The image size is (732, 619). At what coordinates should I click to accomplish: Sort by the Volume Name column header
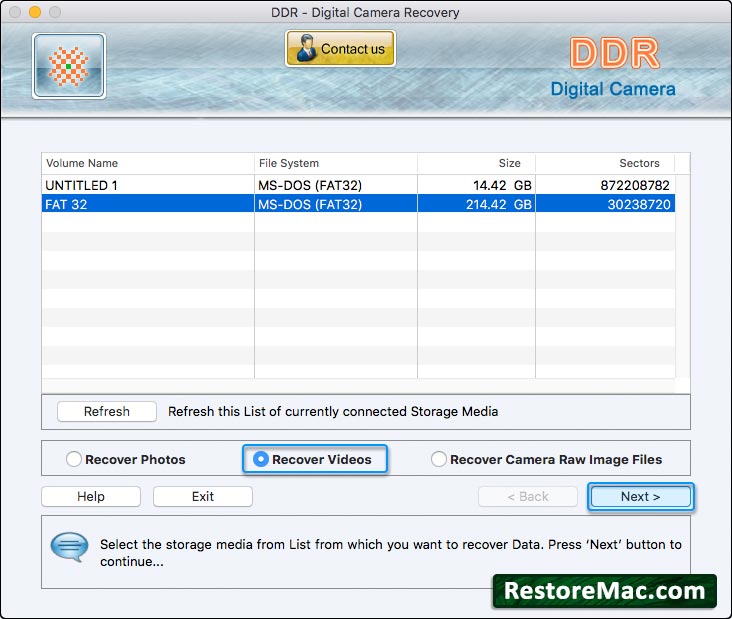pyautogui.click(x=148, y=163)
